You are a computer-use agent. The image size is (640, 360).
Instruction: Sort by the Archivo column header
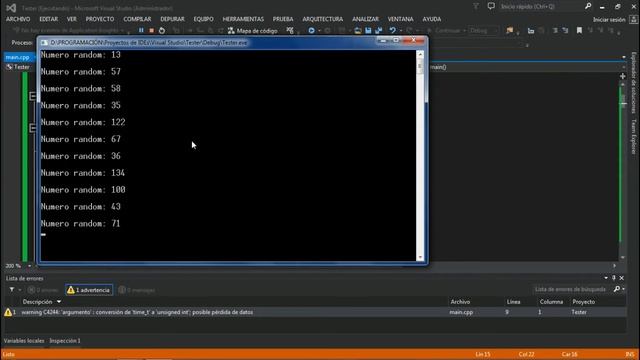coord(460,302)
